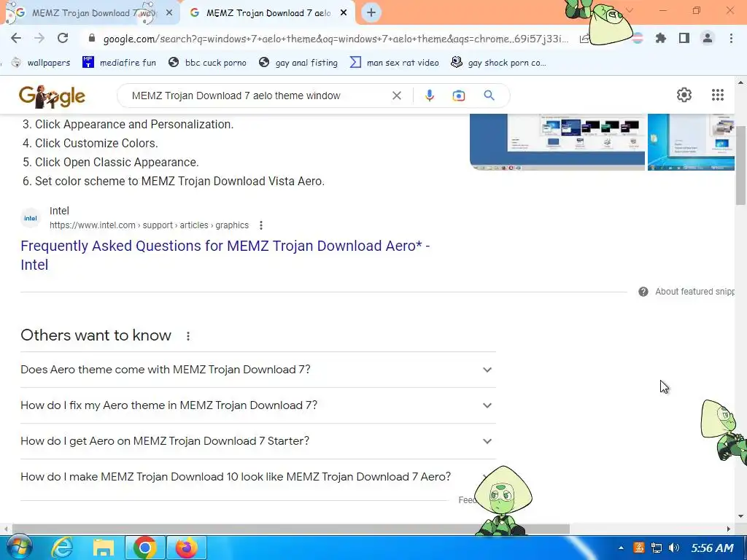Open Others want to know options menu
The width and height of the screenshot is (747, 560).
click(188, 336)
